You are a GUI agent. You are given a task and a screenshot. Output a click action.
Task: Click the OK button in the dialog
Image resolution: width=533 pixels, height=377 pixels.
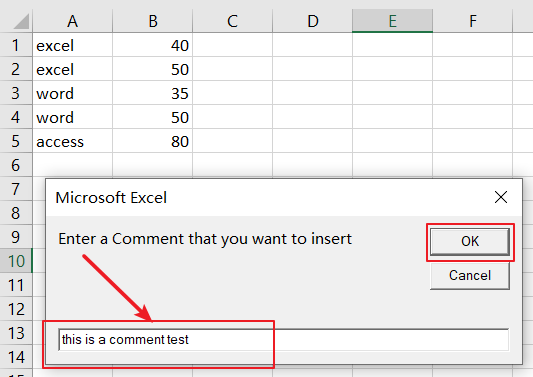pos(470,241)
